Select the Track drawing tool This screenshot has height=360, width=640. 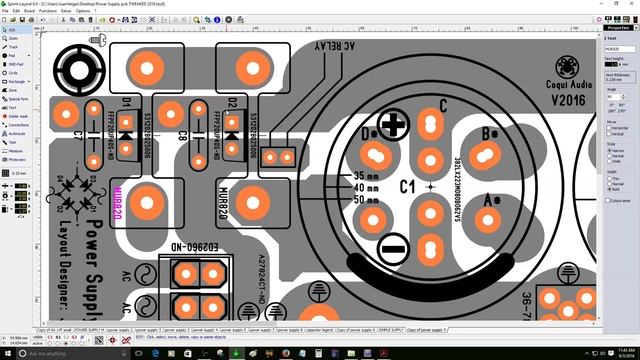tap(16, 47)
